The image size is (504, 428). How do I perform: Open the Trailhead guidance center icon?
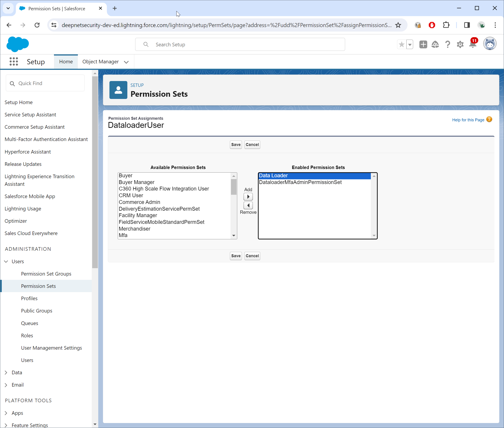[435, 44]
